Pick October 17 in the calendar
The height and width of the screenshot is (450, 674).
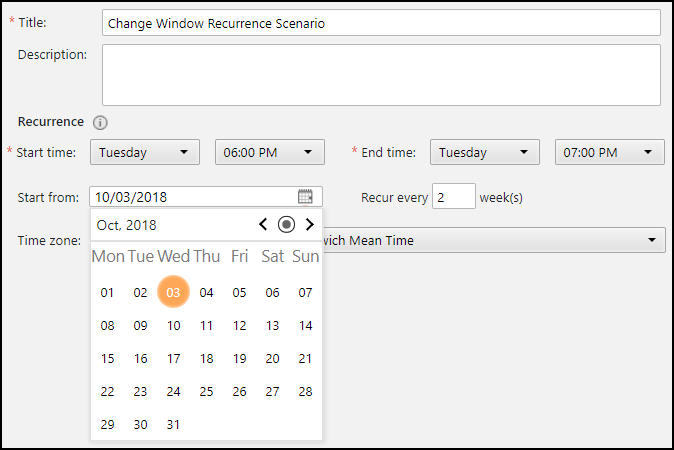click(174, 359)
